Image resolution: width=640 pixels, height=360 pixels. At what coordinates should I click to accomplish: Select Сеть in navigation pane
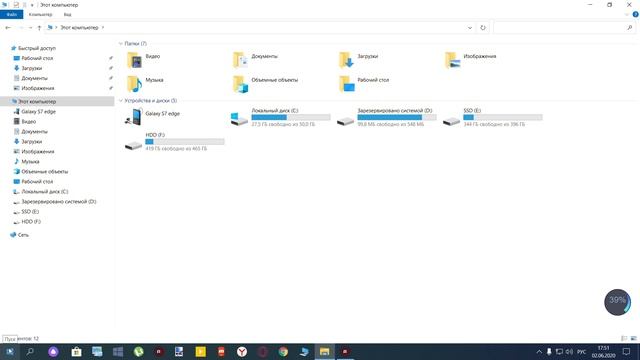[x=23, y=235]
